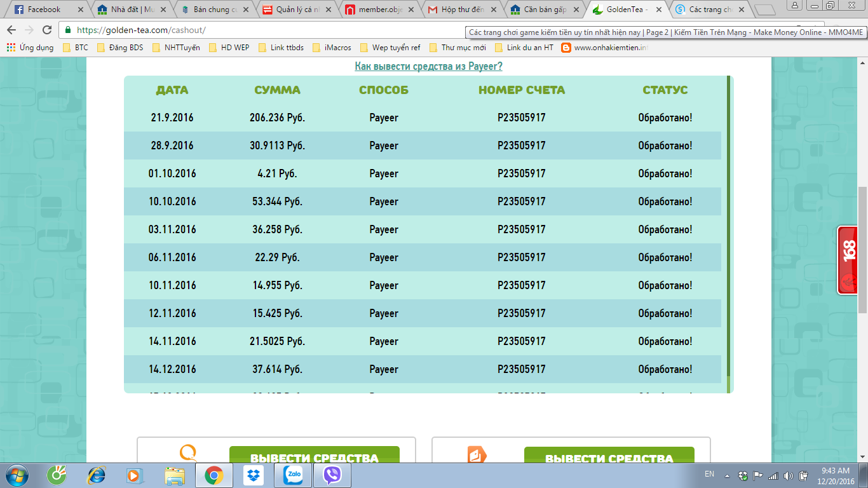Image resolution: width=868 pixels, height=488 pixels.
Task: Click the 4.21 Руб. amount cell
Action: (277, 173)
